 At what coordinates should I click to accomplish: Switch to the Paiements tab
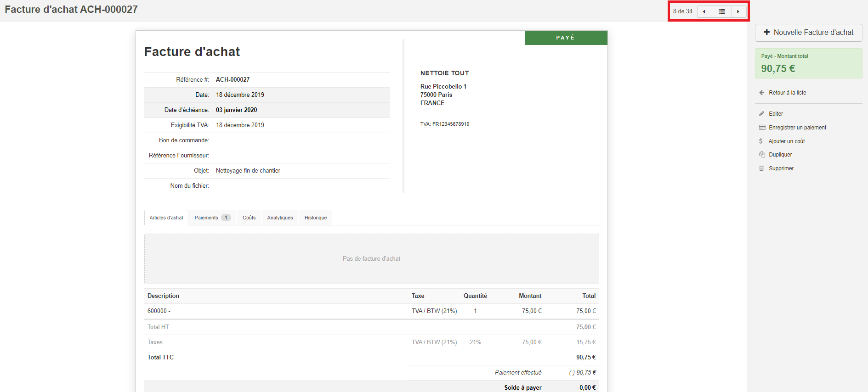pyautogui.click(x=212, y=218)
